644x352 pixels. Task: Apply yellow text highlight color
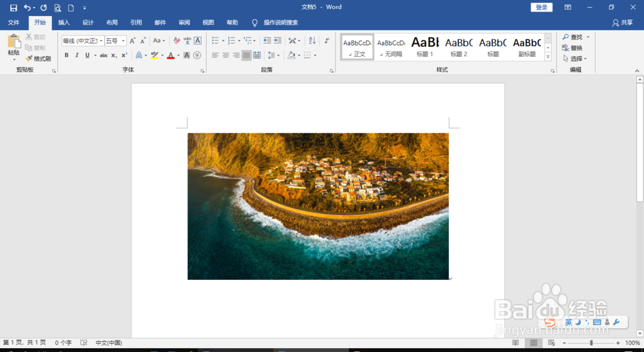pyautogui.click(x=155, y=55)
